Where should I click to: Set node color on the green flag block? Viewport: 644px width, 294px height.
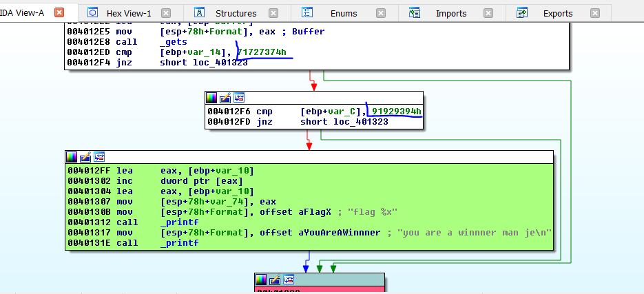[x=72, y=157]
